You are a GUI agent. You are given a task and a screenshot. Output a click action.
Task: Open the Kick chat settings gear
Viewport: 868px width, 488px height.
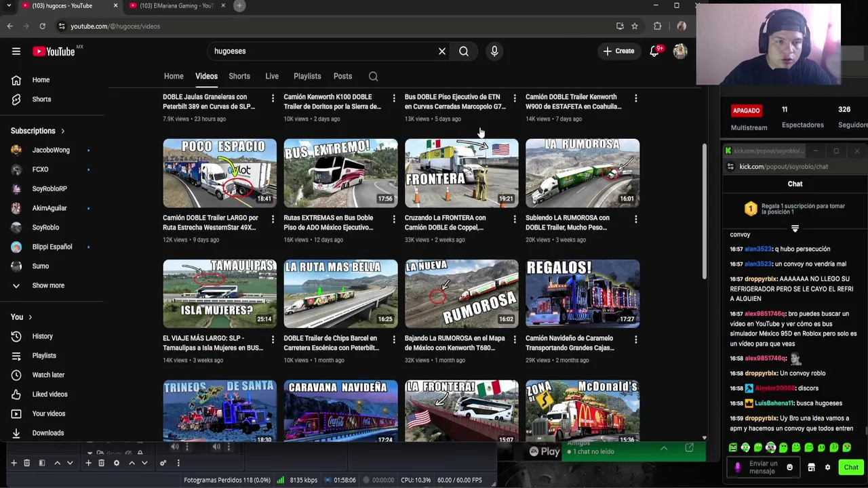(827, 467)
